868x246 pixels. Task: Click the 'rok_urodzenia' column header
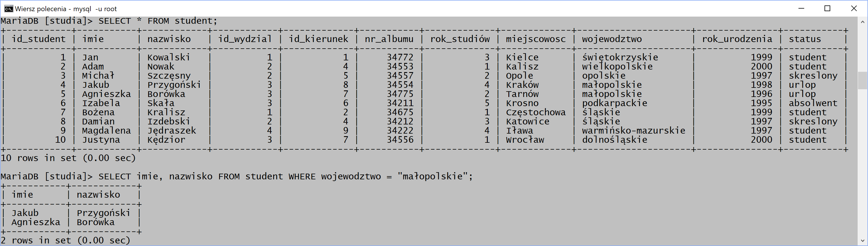click(737, 39)
